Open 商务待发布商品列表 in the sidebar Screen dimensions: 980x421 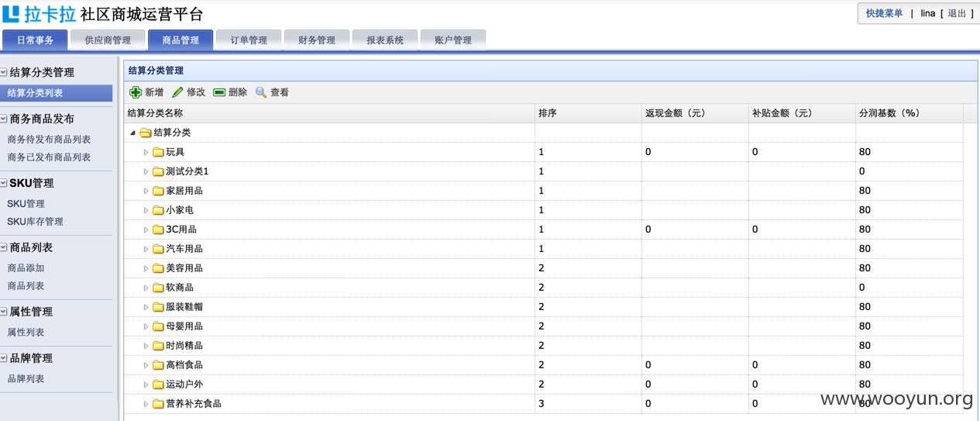(x=49, y=140)
